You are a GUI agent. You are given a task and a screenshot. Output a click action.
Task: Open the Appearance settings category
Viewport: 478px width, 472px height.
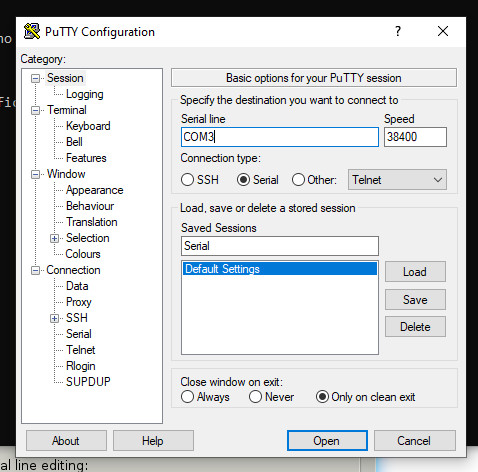tap(95, 190)
